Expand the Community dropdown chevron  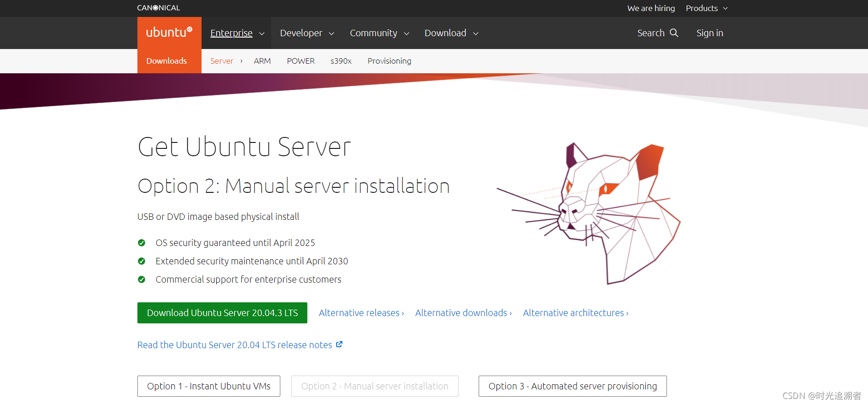click(x=406, y=33)
